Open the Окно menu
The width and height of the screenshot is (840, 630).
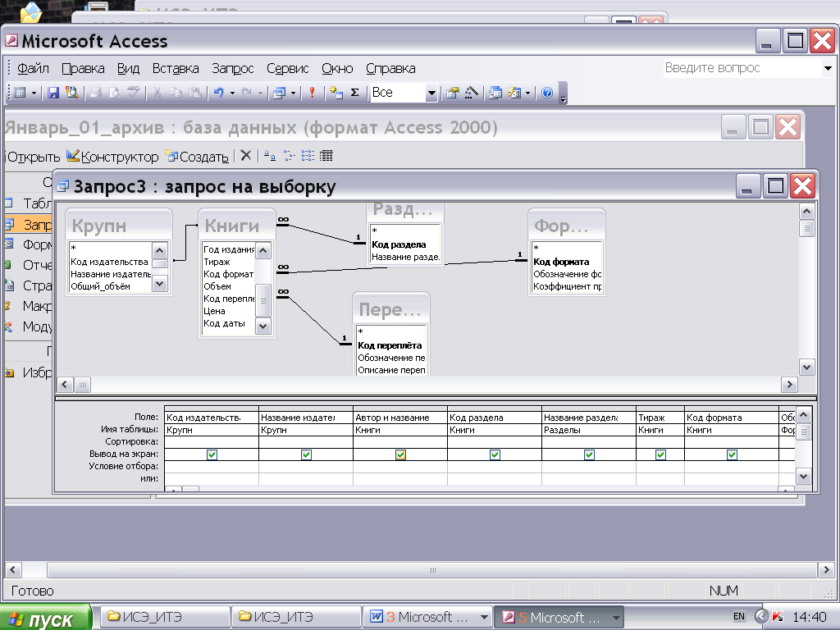click(337, 69)
